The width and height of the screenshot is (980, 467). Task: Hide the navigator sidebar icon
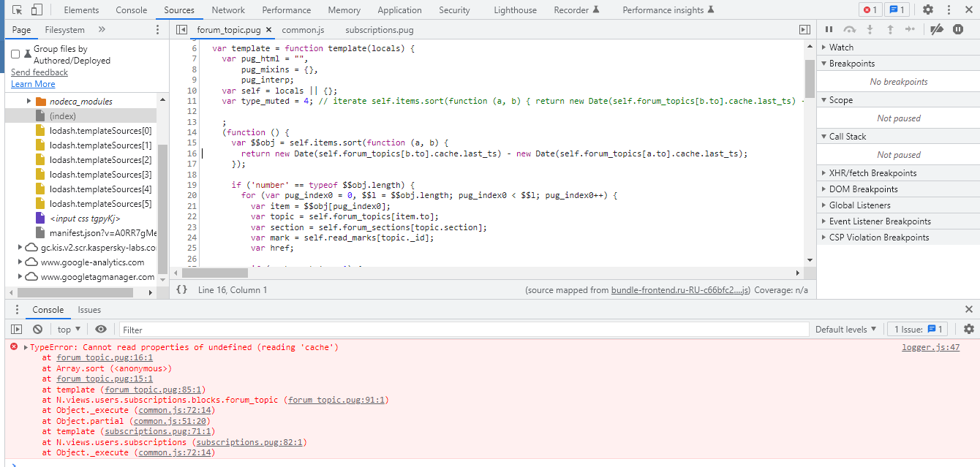click(181, 30)
